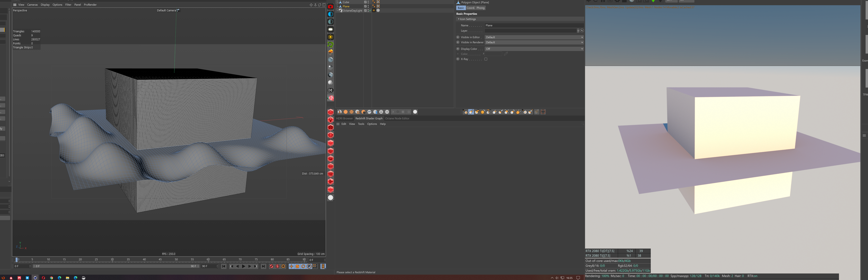The width and height of the screenshot is (868, 280).
Task: Toggle Visible in Editor animation radio
Action: (458, 37)
